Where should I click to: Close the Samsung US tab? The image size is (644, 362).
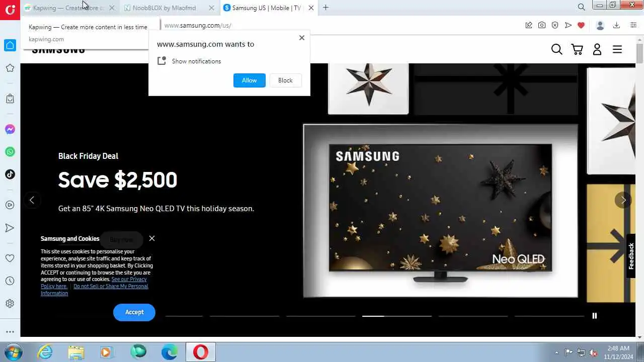coord(311,8)
